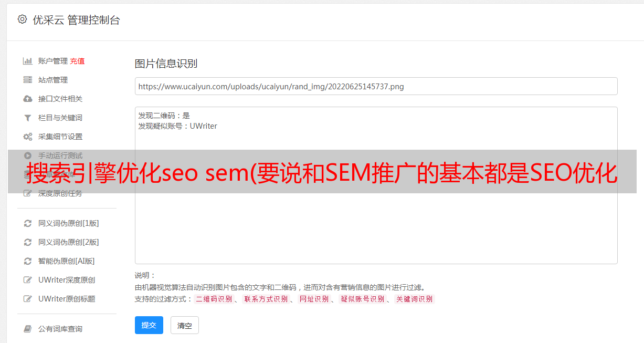Open 同义词伪原创[2版] menu item

(x=68, y=242)
